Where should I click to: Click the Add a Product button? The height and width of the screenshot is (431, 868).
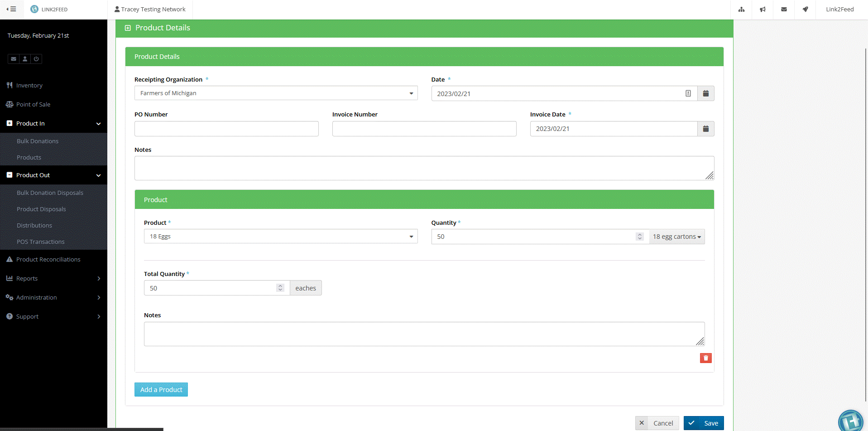pos(161,389)
